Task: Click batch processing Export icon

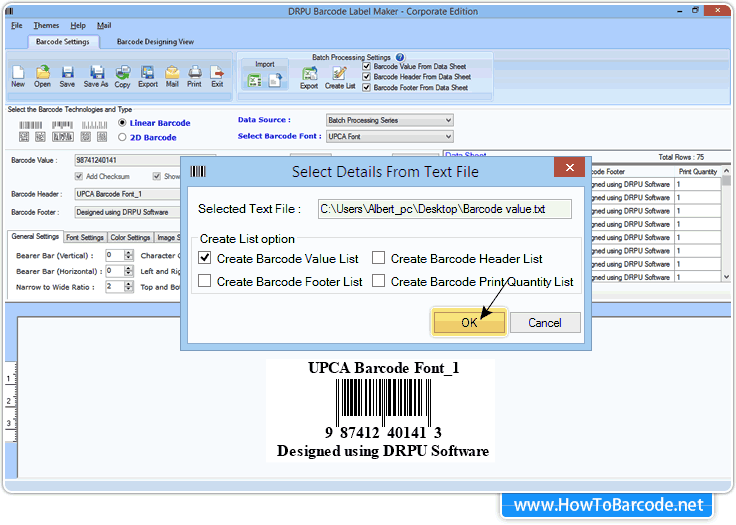Action: [309, 77]
